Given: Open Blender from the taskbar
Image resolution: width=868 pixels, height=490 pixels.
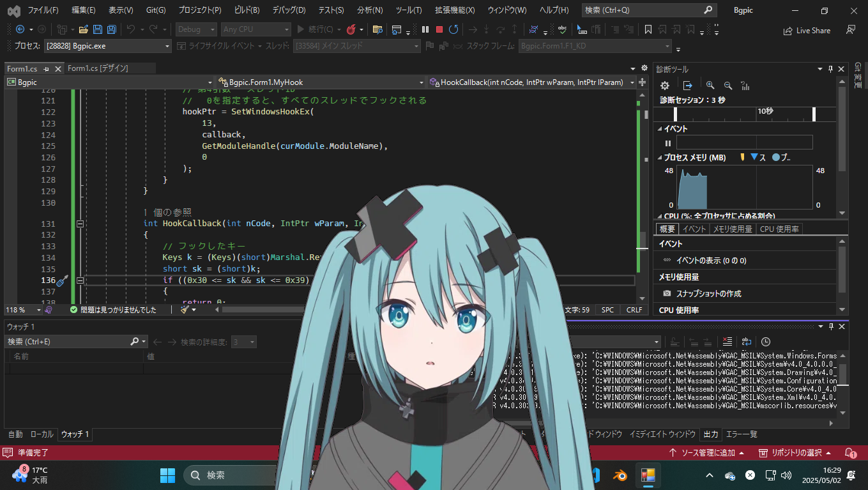Looking at the screenshot, I should (x=620, y=475).
